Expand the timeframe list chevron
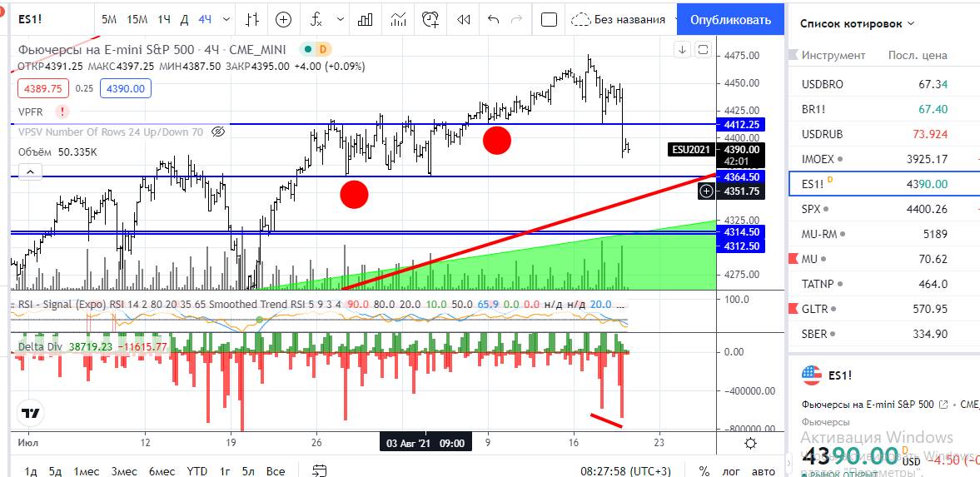This screenshot has height=477, width=980. (x=226, y=19)
